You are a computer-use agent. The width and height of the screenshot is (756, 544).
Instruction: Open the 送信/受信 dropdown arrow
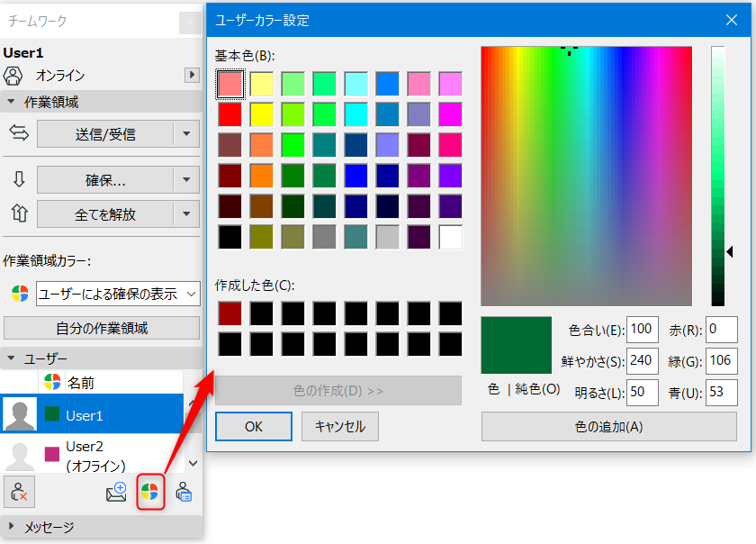[186, 133]
